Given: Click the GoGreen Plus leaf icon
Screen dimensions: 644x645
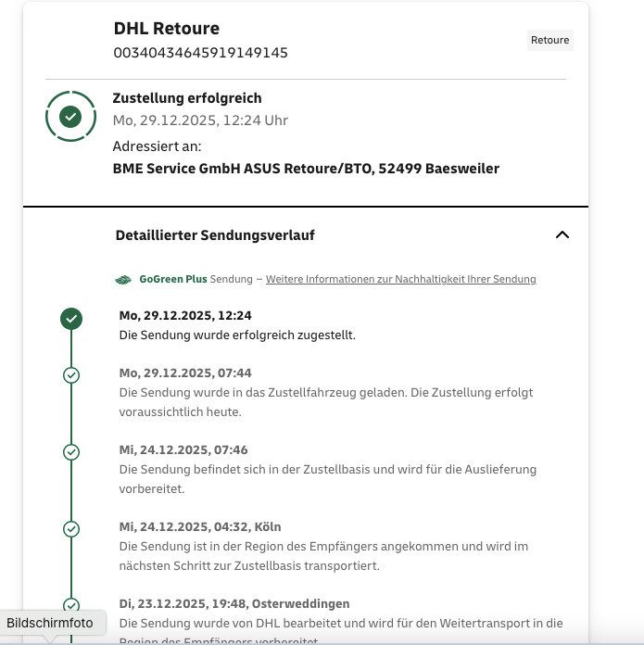Looking at the screenshot, I should tap(123, 280).
